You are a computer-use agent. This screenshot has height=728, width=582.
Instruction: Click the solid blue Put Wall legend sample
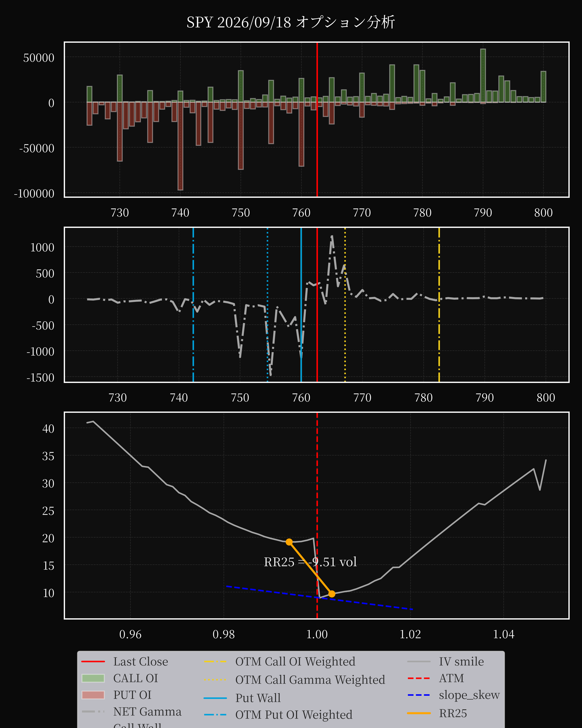215,698
